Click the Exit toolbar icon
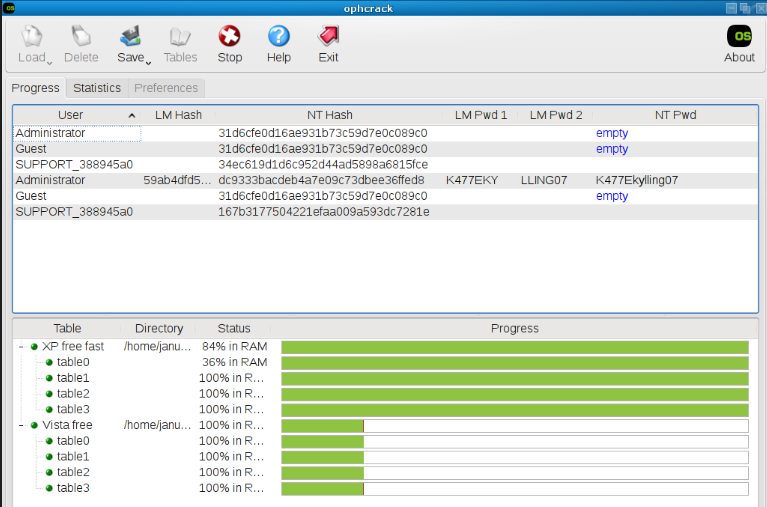This screenshot has height=507, width=767. (x=328, y=37)
